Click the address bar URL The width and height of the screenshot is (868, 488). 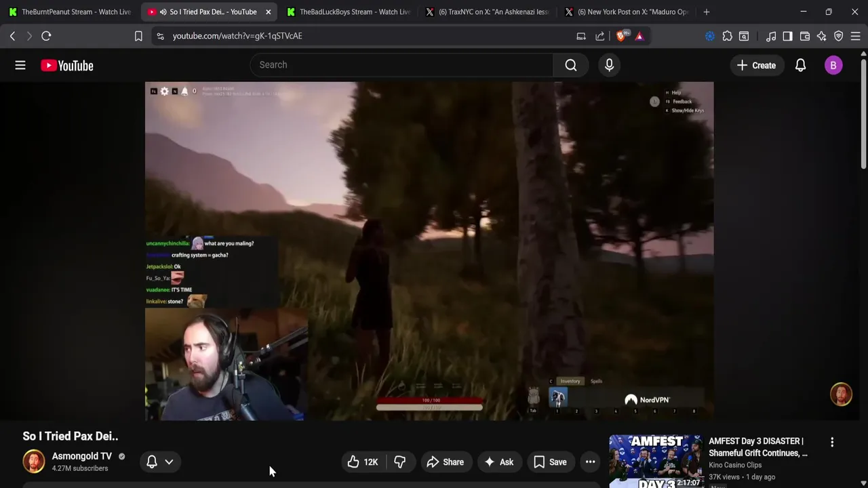click(237, 36)
